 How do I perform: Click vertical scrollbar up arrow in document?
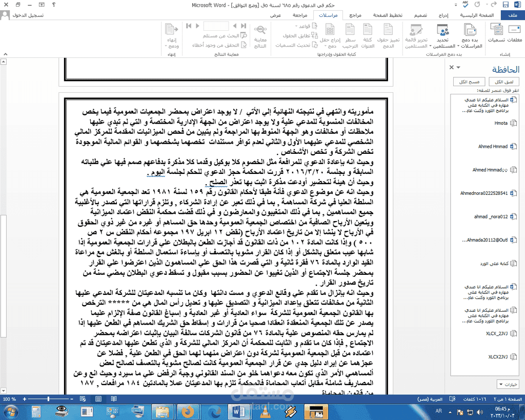4,62
